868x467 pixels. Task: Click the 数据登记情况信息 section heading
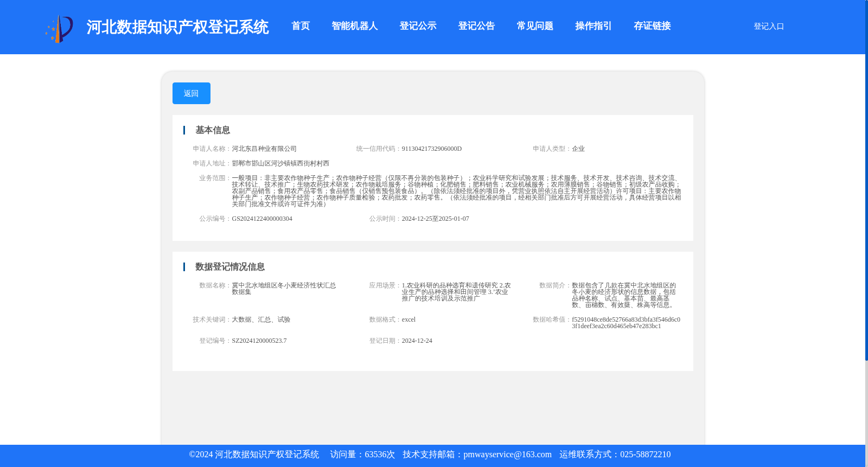click(230, 267)
